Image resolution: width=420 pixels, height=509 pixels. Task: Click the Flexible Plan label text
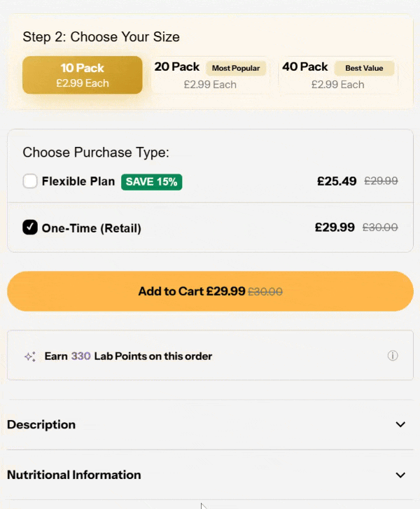(x=78, y=181)
